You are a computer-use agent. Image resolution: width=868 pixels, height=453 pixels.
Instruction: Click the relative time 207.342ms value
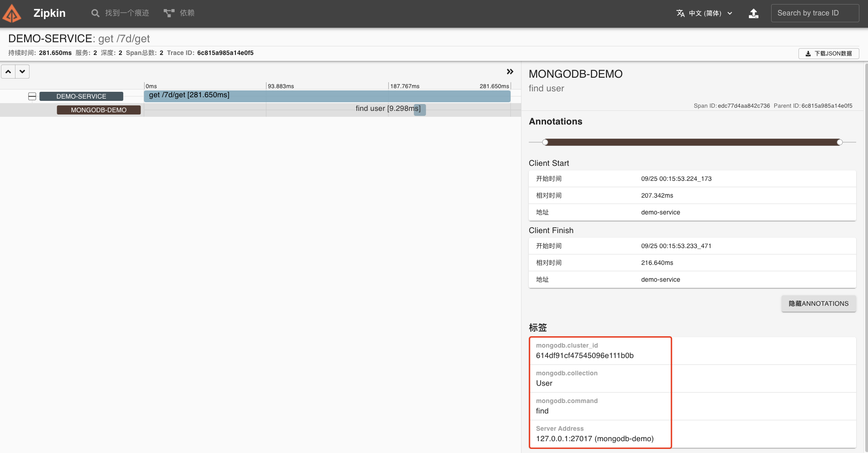[657, 195]
